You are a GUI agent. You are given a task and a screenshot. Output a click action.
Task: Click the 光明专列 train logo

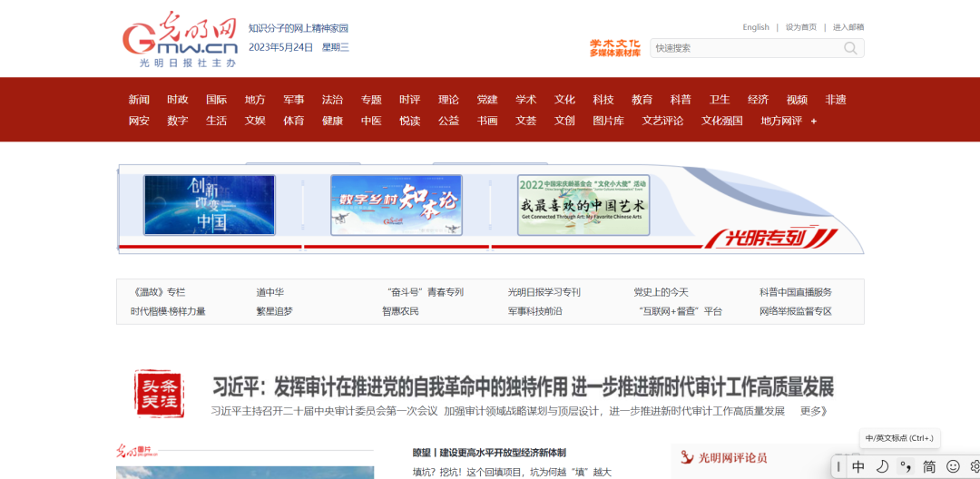pos(769,238)
